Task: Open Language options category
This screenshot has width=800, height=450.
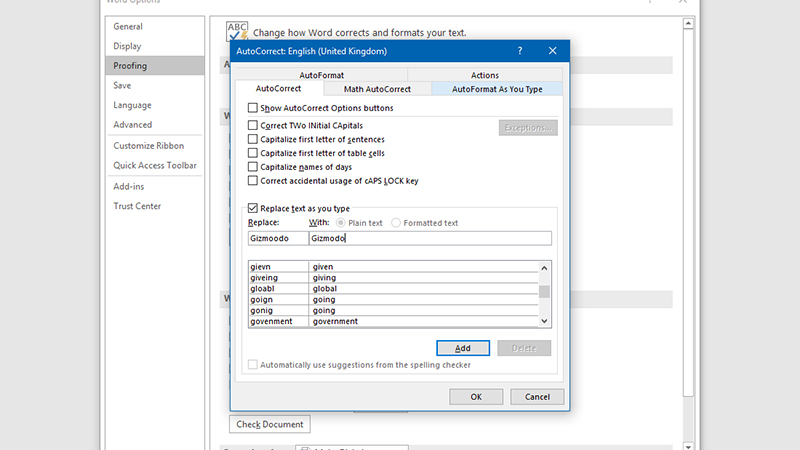Action: click(x=155, y=105)
